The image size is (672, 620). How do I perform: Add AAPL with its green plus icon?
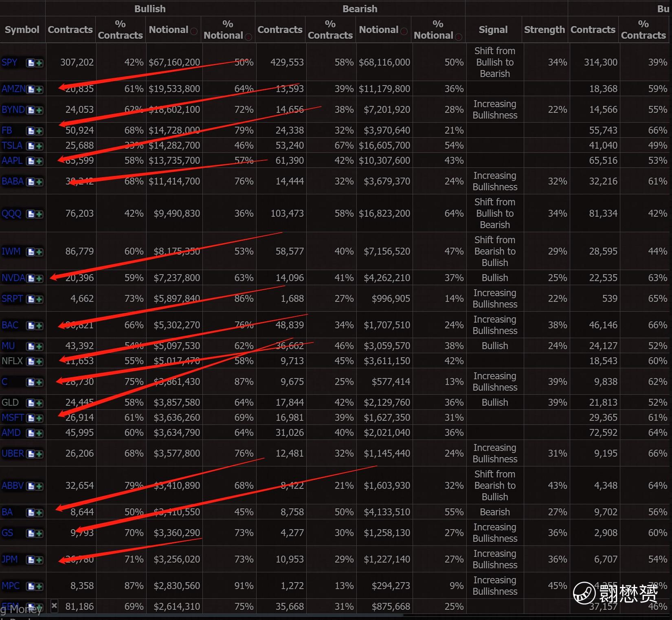click(39, 161)
